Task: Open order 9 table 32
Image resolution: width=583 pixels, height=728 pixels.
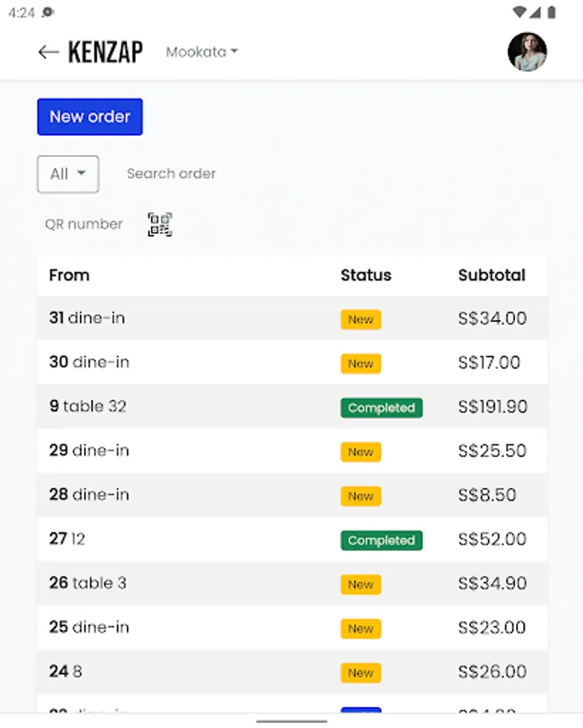Action: [88, 406]
